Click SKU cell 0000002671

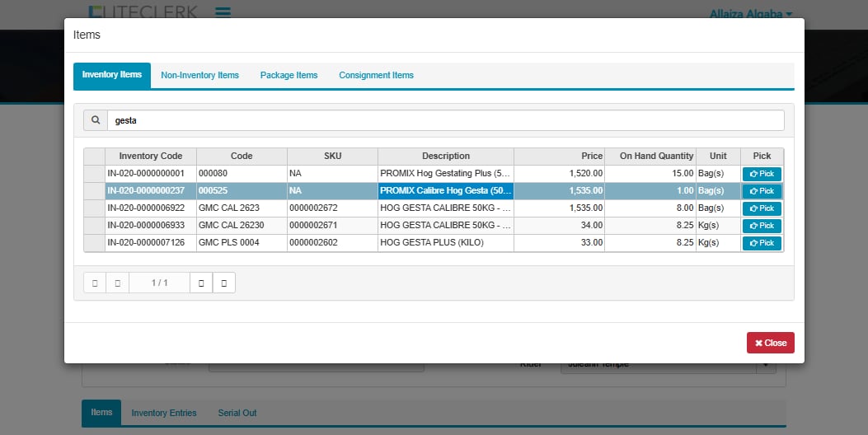pos(333,225)
